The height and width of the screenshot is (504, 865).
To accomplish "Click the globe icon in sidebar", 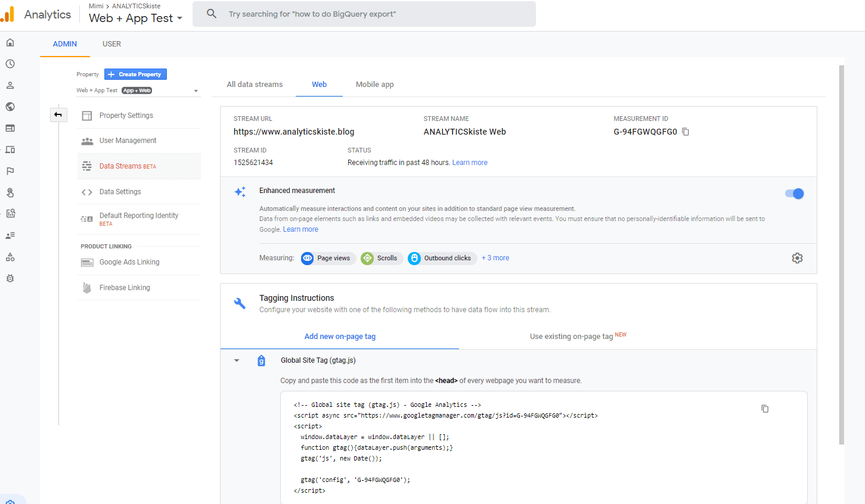I will [10, 107].
